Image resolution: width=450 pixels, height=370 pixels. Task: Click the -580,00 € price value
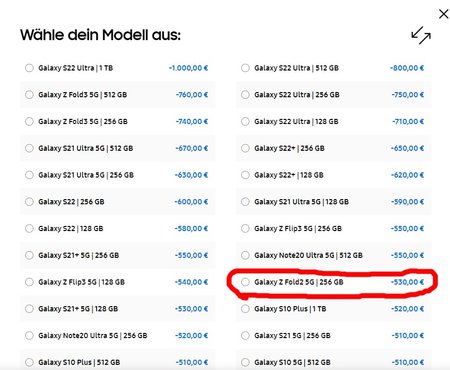(192, 228)
